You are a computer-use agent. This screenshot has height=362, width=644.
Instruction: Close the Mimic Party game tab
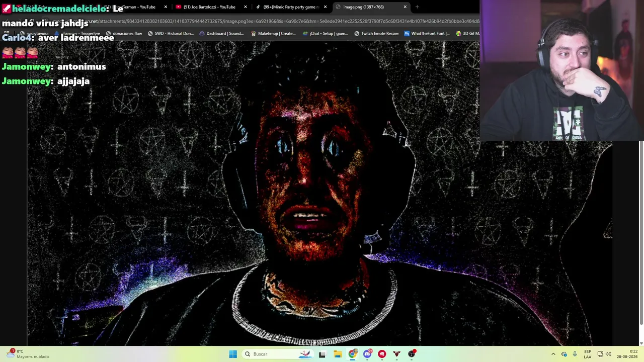click(325, 7)
